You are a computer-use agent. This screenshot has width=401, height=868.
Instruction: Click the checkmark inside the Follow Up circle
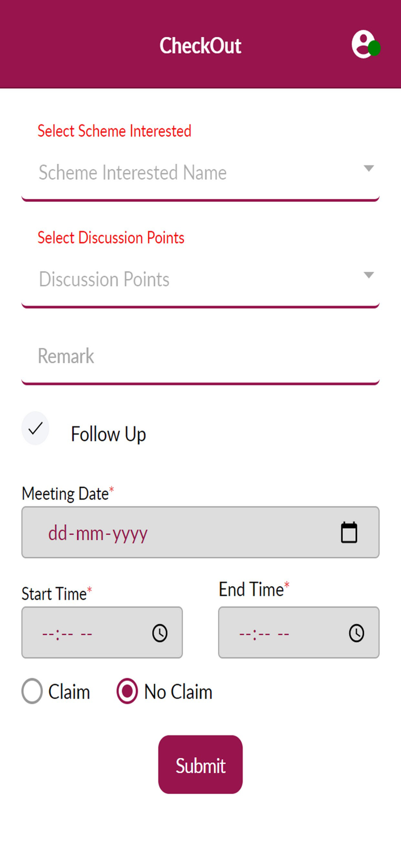tap(35, 428)
